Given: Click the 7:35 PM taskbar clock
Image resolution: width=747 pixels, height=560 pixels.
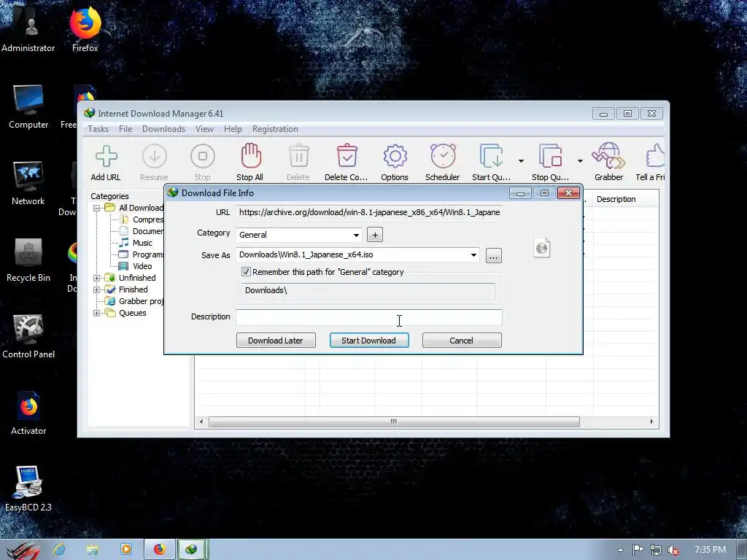Looking at the screenshot, I should (710, 550).
